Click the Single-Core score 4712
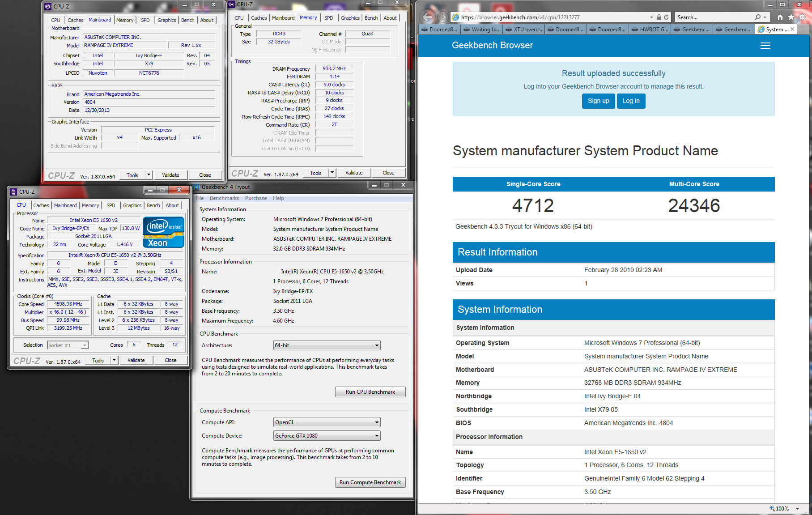 coord(533,205)
